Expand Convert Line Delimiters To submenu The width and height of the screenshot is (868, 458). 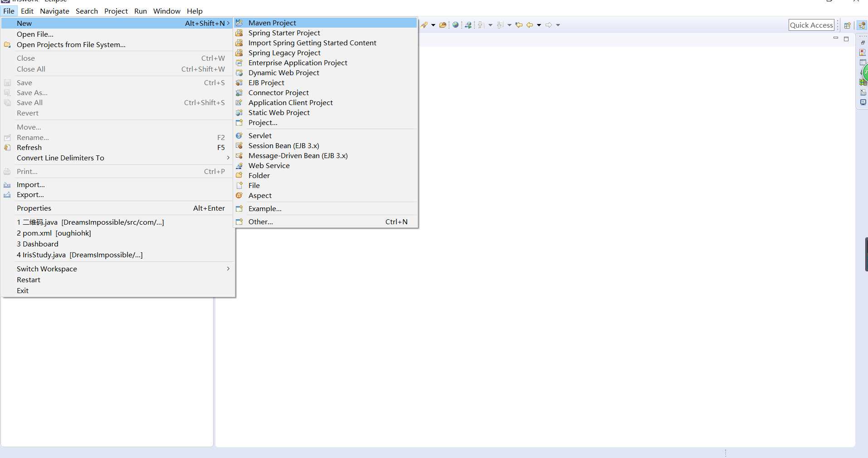coord(117,158)
